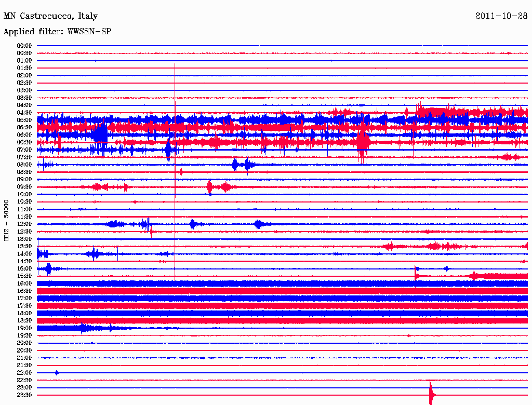This screenshot has width=532, height=405.
Task: Click the '07:30' time label
Action: pos(24,157)
